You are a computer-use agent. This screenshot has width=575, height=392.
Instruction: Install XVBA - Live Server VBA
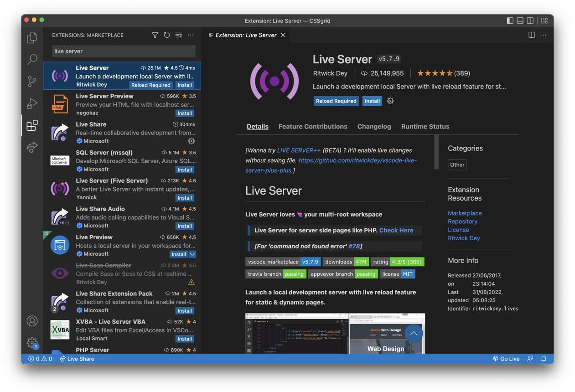coord(185,339)
